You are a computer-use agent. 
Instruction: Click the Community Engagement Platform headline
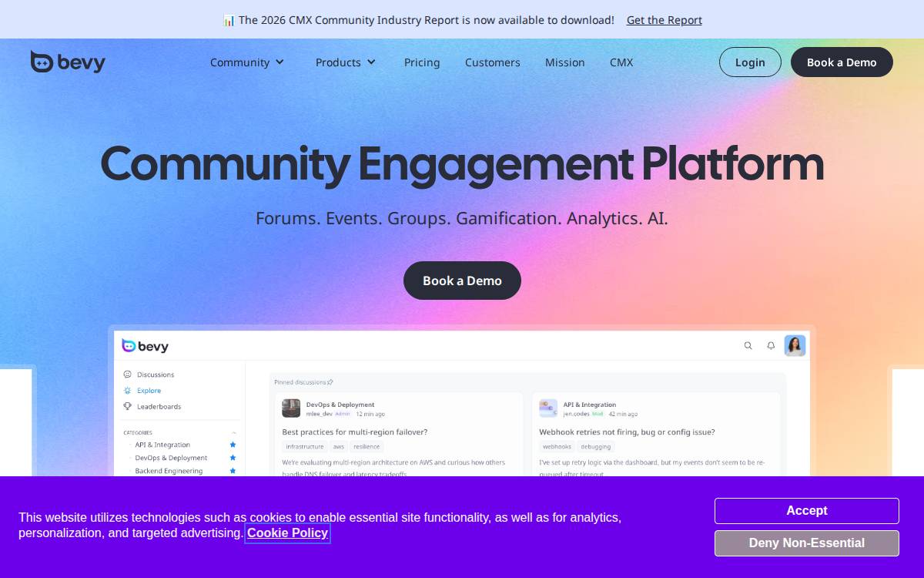(462, 164)
